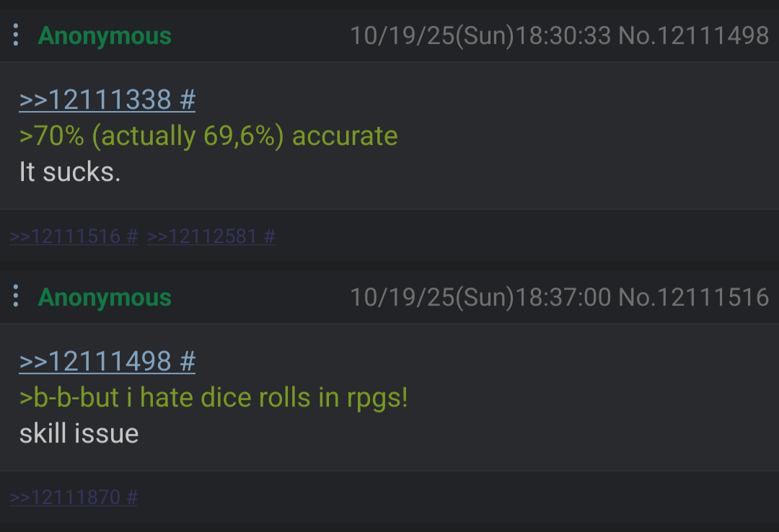Click the # after >>12111338
The image size is (779, 532).
pos(188,99)
